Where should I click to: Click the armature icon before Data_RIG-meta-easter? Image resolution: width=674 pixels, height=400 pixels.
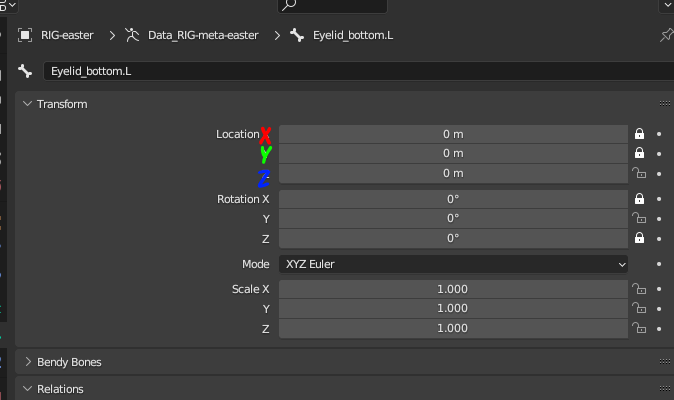point(132,35)
